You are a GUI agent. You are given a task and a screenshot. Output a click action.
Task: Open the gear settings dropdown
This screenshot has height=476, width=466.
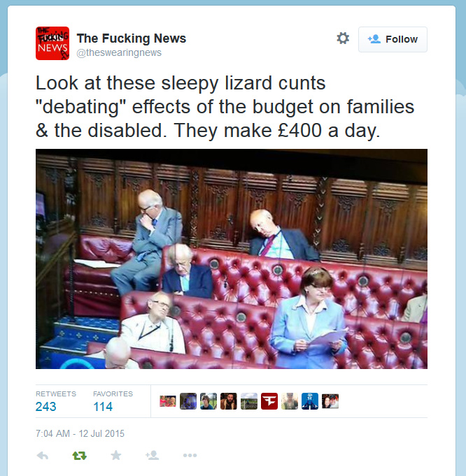click(343, 38)
